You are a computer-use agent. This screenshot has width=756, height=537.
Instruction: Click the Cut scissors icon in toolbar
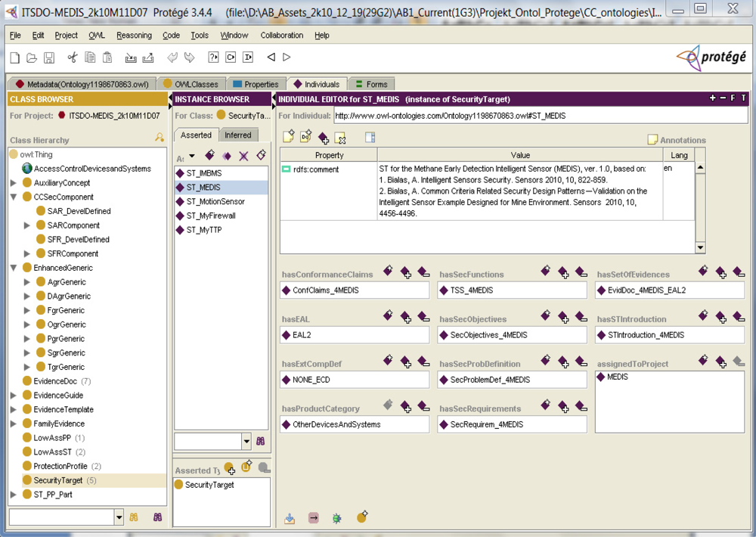pyautogui.click(x=73, y=57)
